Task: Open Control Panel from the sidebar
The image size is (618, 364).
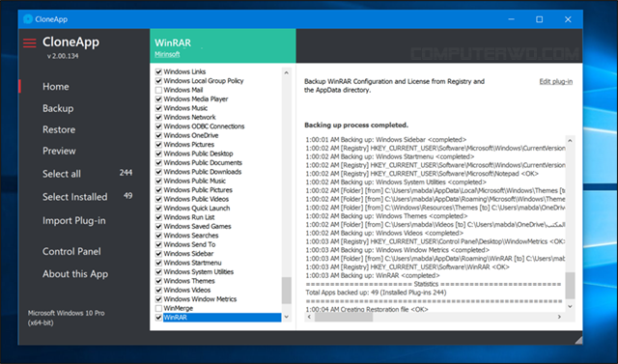Action: [x=71, y=251]
